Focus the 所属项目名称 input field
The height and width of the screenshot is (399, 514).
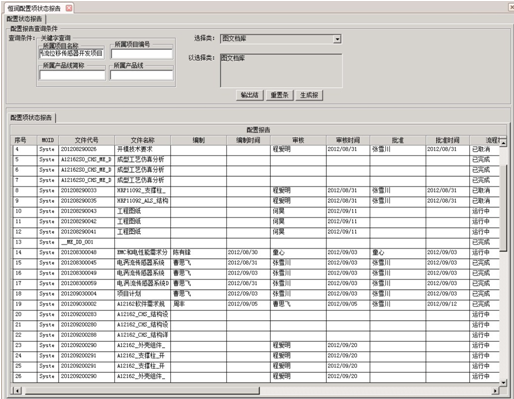(72, 53)
